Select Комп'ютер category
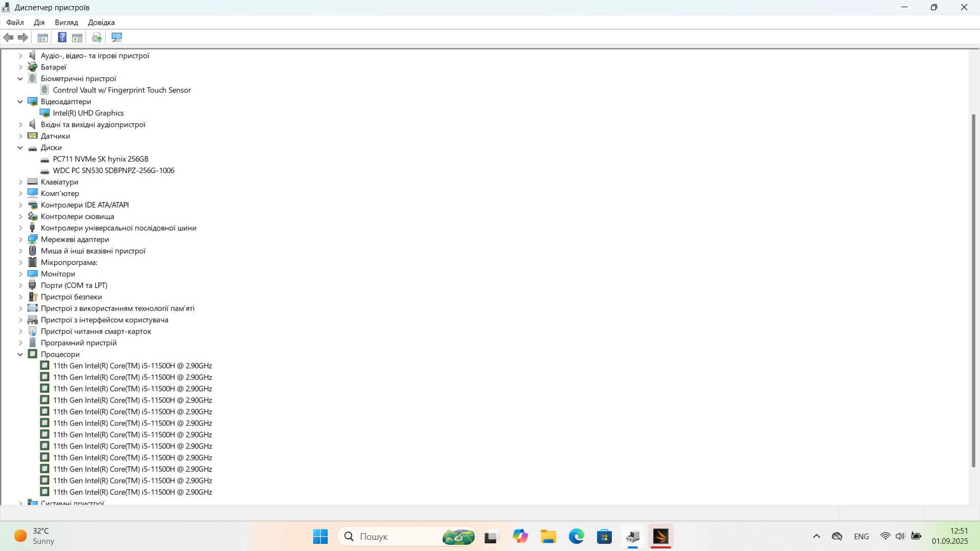The width and height of the screenshot is (980, 551). pos(60,194)
